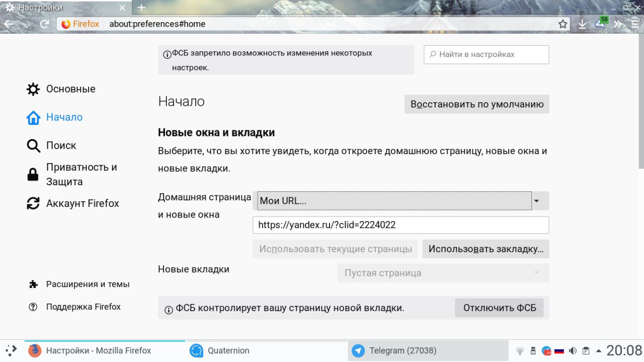Click the homepage URL field with yandex.ru
The height and width of the screenshot is (362, 644).
tap(401, 225)
